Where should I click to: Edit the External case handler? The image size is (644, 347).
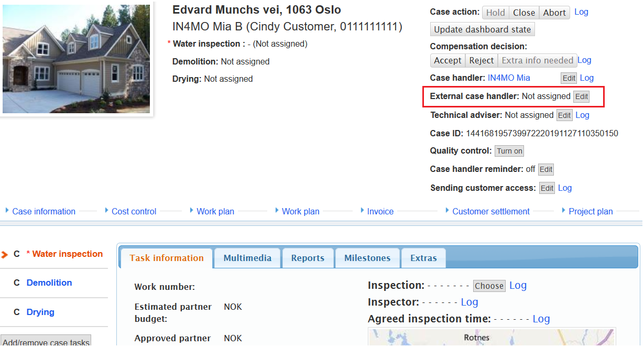click(581, 97)
